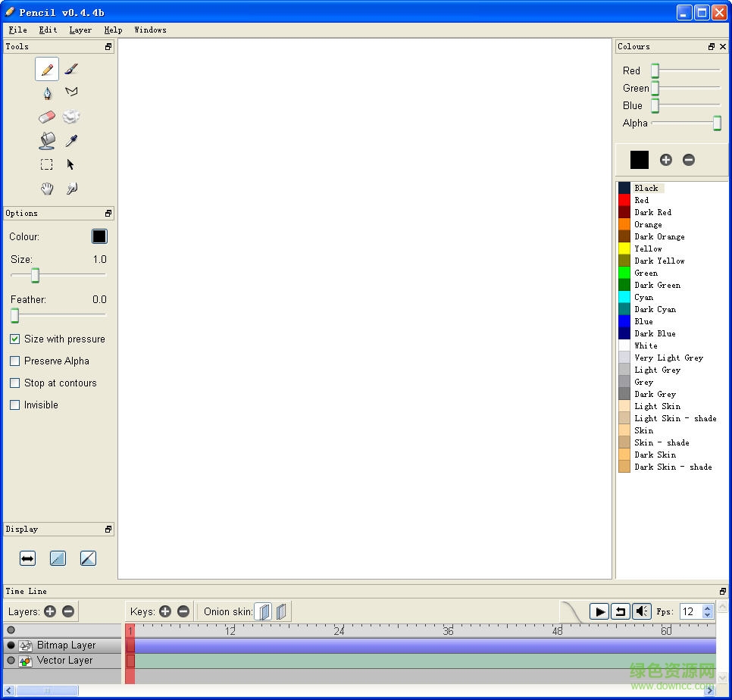Select the Eyedropper tool

(x=71, y=141)
